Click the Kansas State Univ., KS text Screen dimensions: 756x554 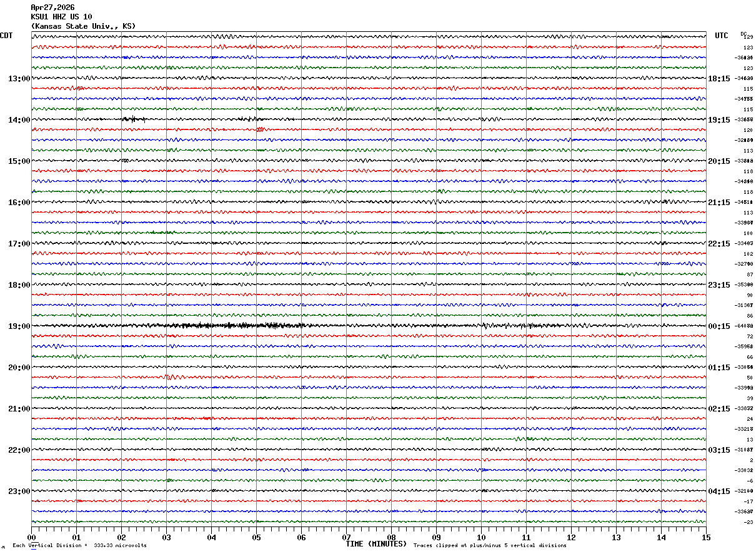tap(83, 26)
